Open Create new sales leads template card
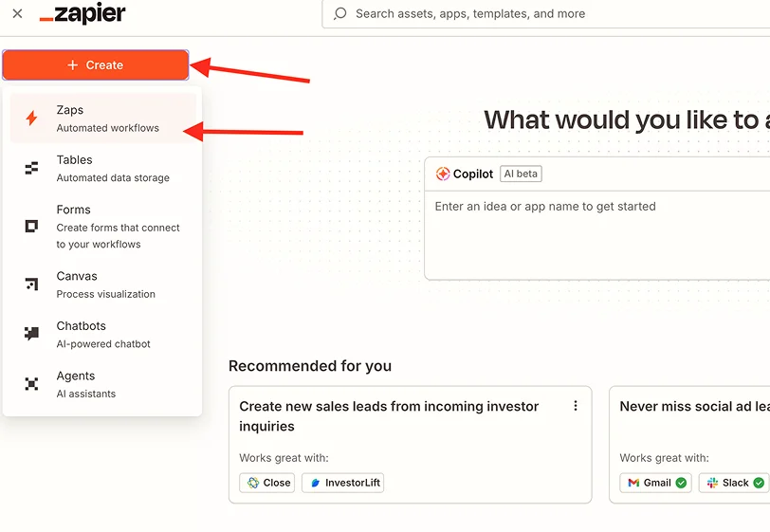Screen dimensions: 770x532 click(x=410, y=445)
